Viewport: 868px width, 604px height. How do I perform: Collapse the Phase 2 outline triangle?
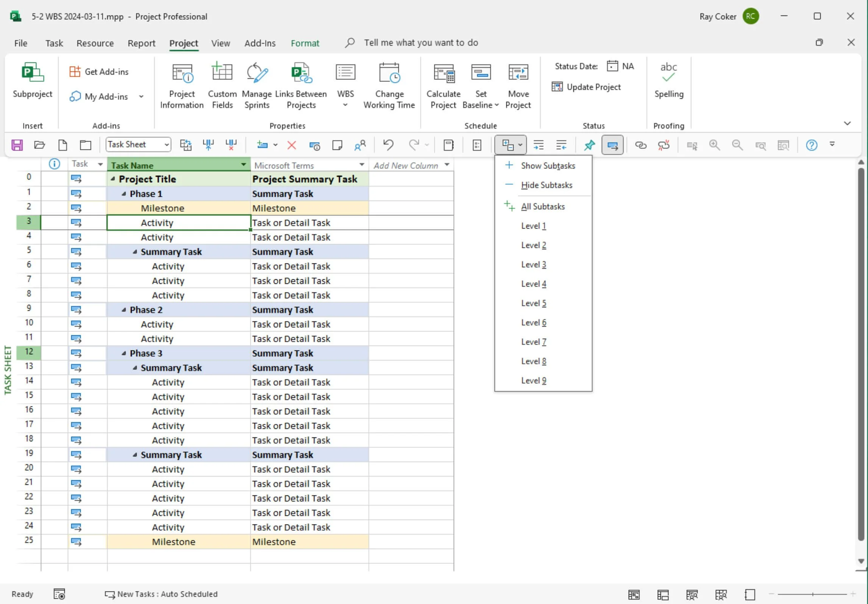click(124, 310)
